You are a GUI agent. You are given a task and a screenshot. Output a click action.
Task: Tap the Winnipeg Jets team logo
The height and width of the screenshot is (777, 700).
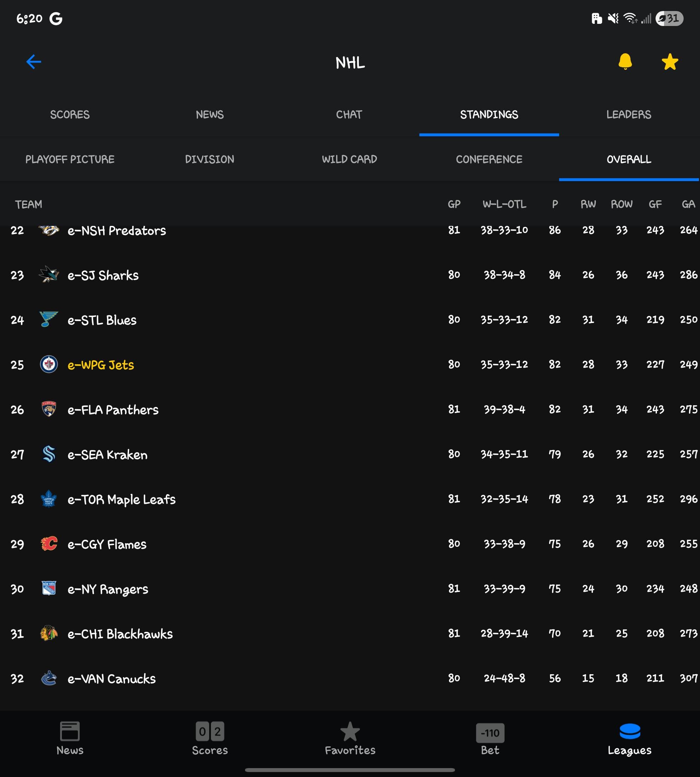pos(49,364)
